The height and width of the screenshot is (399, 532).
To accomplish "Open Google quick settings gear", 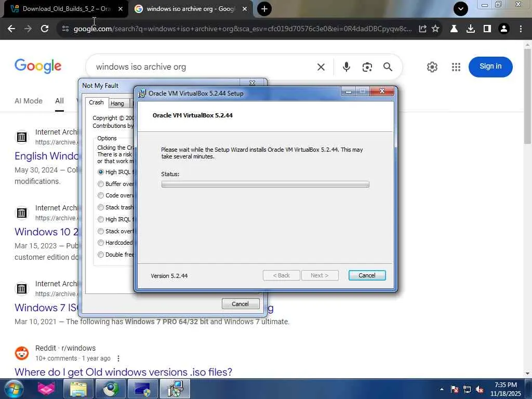I will (x=432, y=67).
